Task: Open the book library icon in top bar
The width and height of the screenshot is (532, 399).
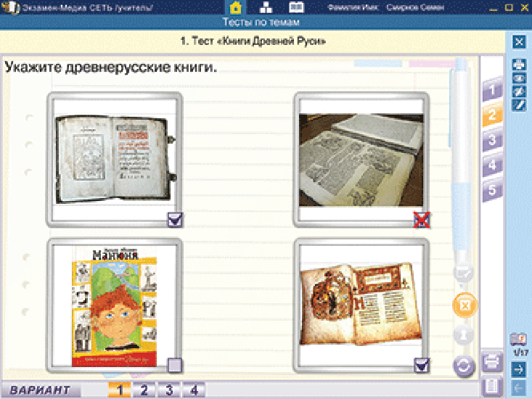Action: pos(296,7)
